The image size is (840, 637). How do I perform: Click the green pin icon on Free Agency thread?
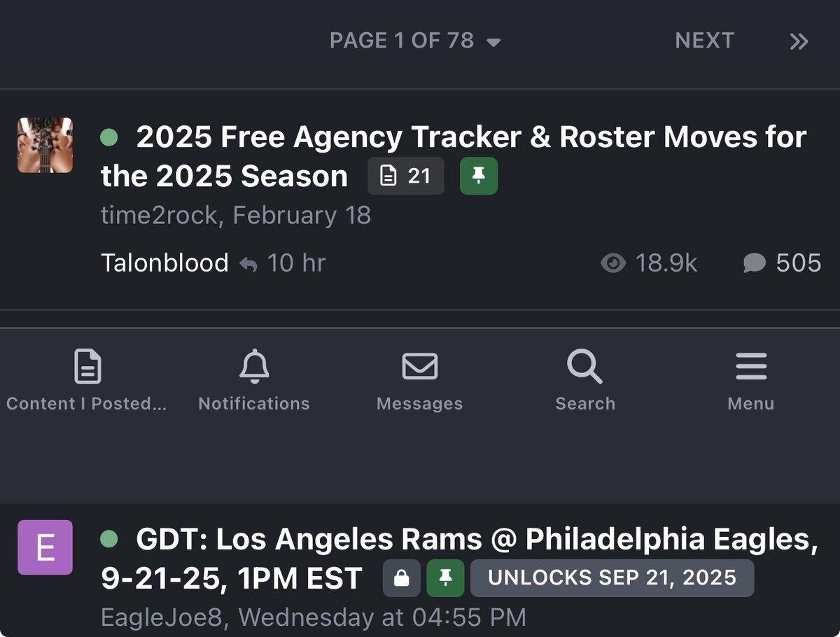[479, 176]
